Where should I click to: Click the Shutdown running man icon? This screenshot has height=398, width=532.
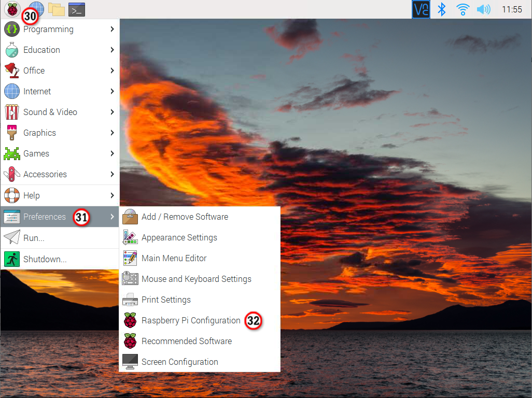(x=12, y=259)
